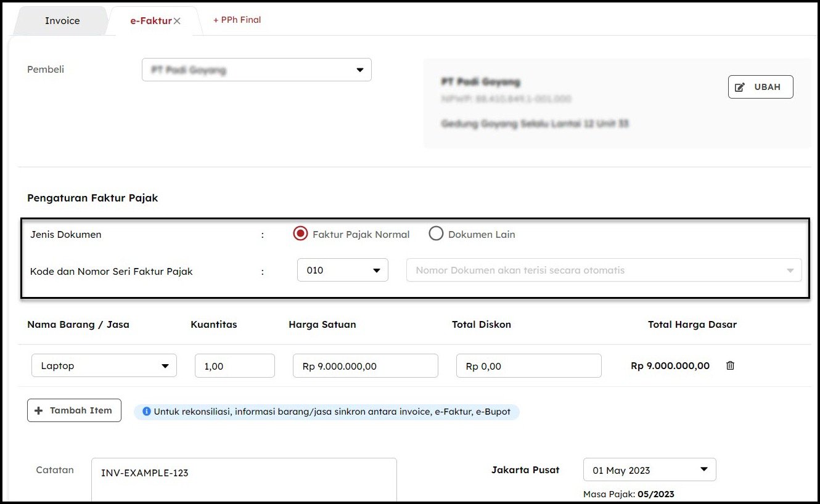Click the Tambah Item button
820x504 pixels.
[x=74, y=410]
